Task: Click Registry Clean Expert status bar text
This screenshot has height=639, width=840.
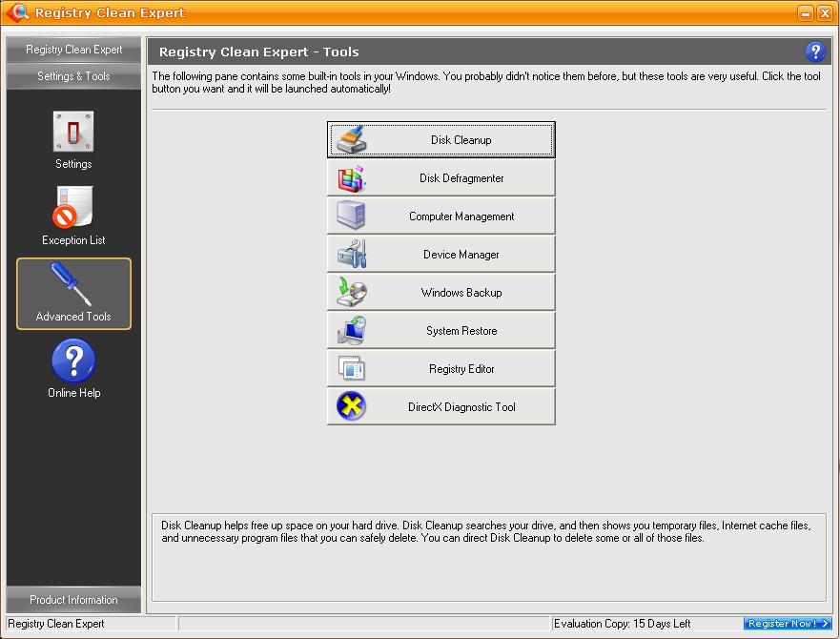Action: (55, 624)
